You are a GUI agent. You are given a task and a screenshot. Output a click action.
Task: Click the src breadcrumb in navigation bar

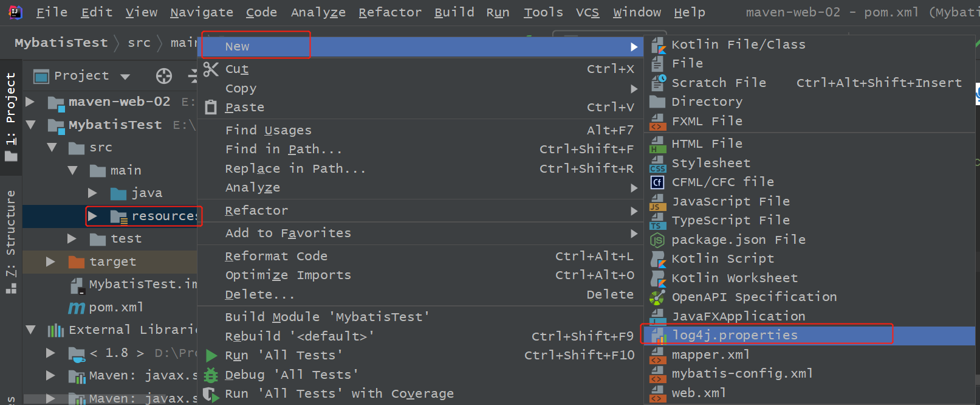tap(139, 43)
